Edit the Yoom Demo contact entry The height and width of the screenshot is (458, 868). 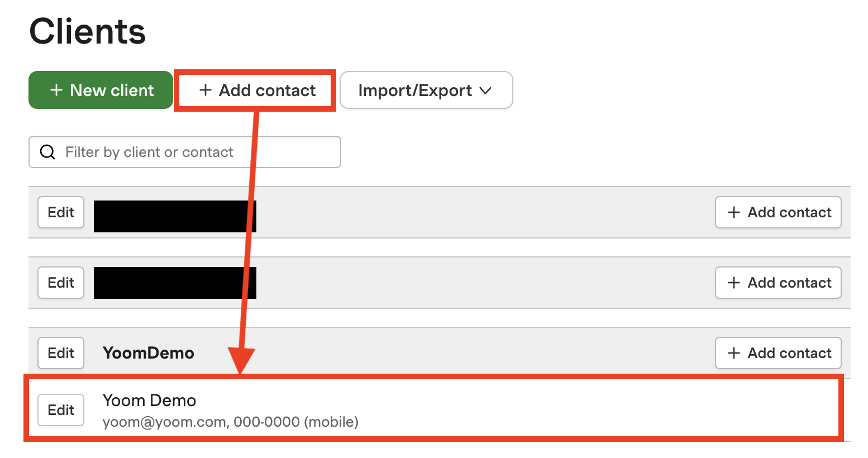click(x=61, y=410)
